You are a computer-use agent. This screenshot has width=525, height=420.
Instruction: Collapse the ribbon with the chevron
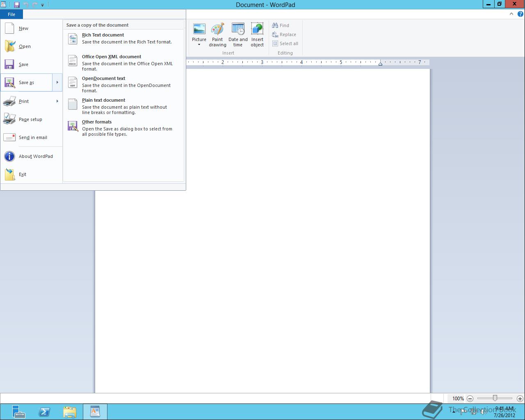click(511, 14)
